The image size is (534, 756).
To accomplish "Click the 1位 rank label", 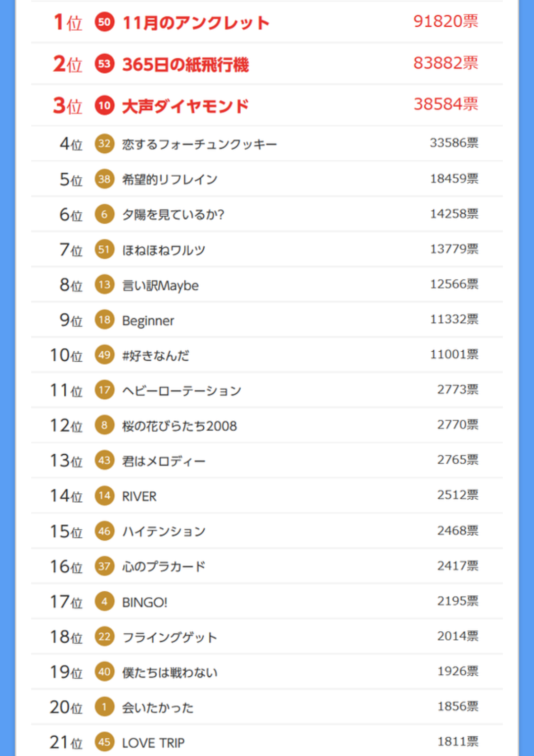I will 68,22.
